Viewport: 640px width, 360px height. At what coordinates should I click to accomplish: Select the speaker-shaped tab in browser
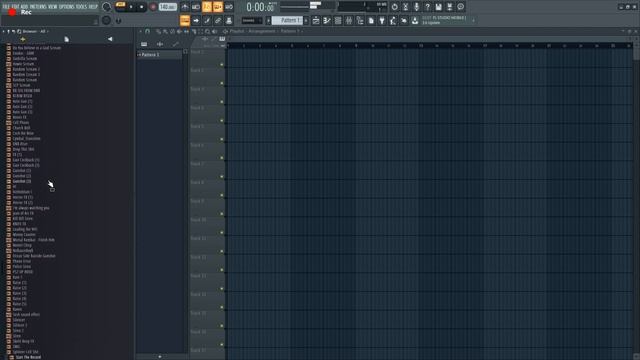pos(110,39)
